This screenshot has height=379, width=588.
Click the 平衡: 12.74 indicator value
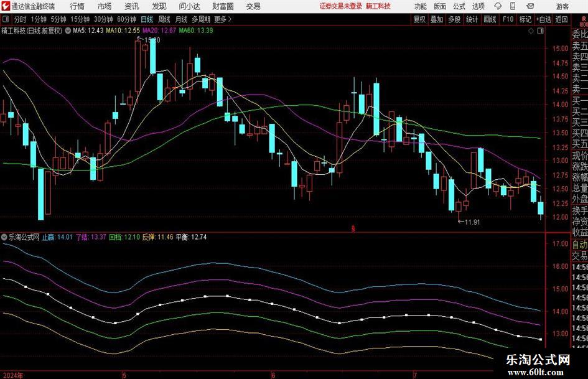click(191, 236)
